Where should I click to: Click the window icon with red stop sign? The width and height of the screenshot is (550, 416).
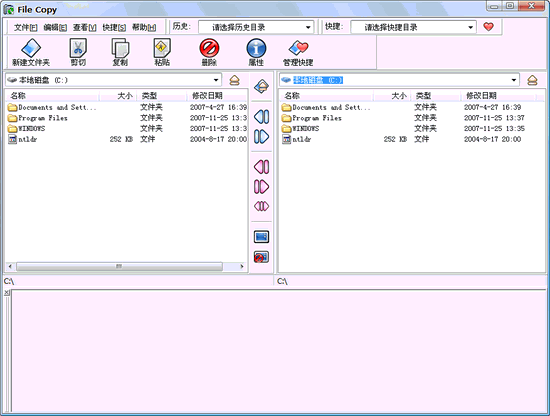[262, 257]
